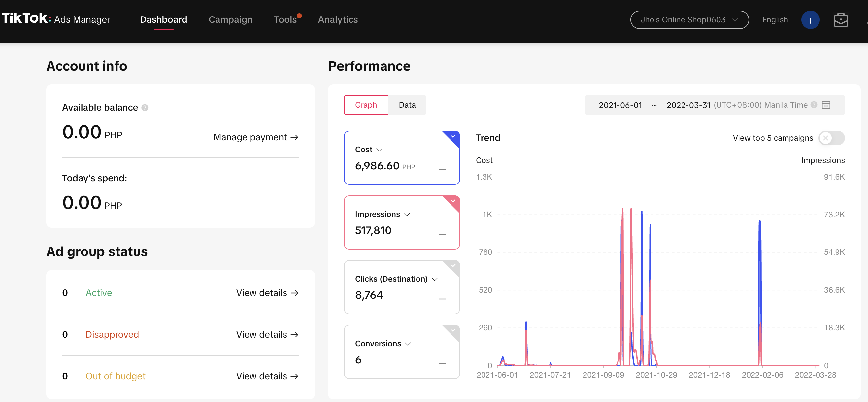Image resolution: width=868 pixels, height=402 pixels.
Task: Expand the Impressions metric dropdown
Action: coord(407,215)
